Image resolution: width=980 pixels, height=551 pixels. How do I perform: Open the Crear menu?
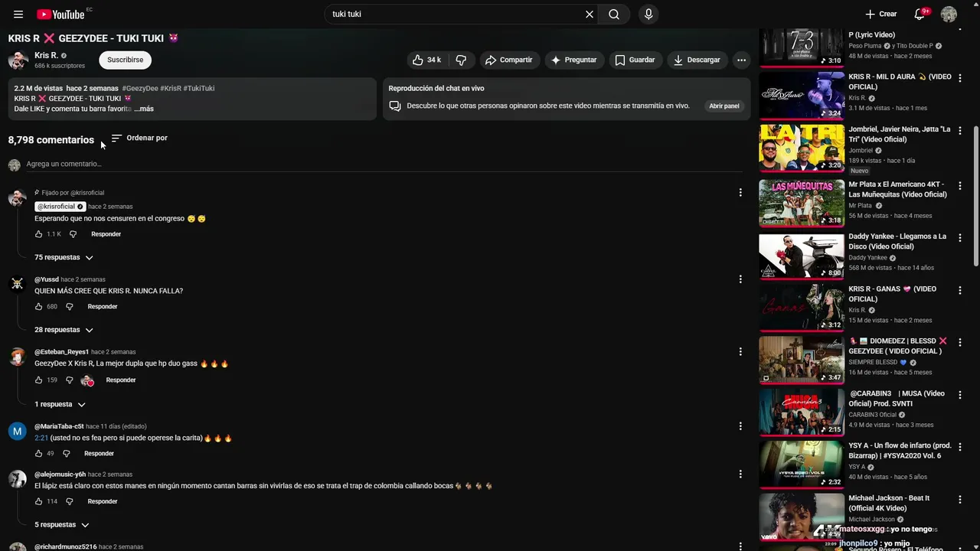[880, 15]
